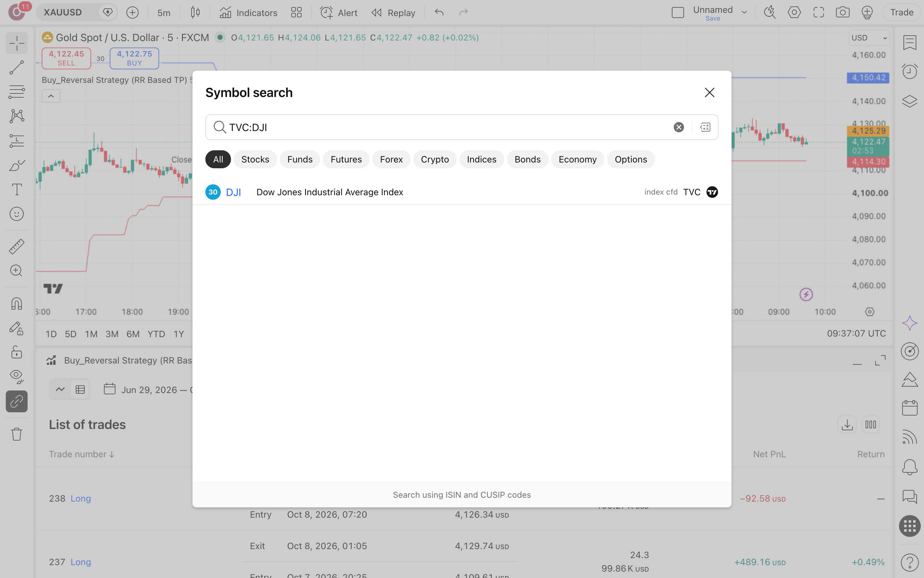The width and height of the screenshot is (924, 578).
Task: Download the list of trades
Action: pyautogui.click(x=847, y=424)
